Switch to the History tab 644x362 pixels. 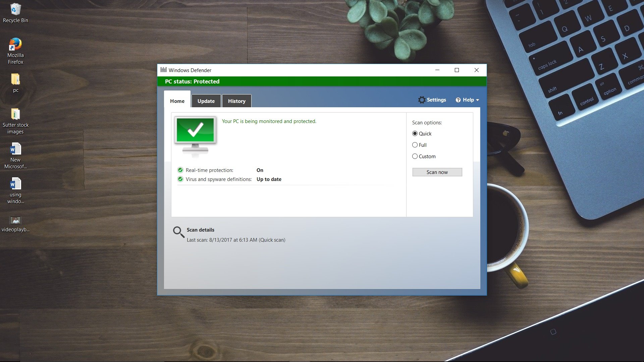pos(236,100)
